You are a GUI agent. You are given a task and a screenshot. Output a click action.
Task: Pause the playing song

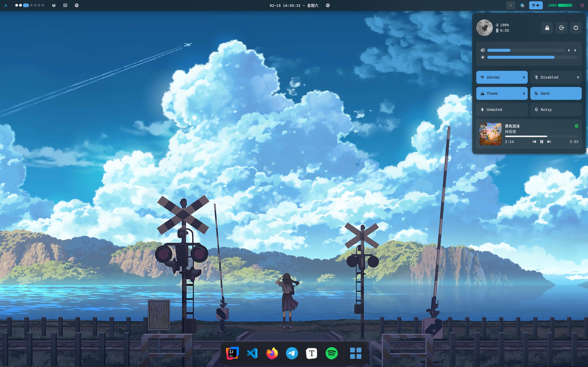coord(542,142)
